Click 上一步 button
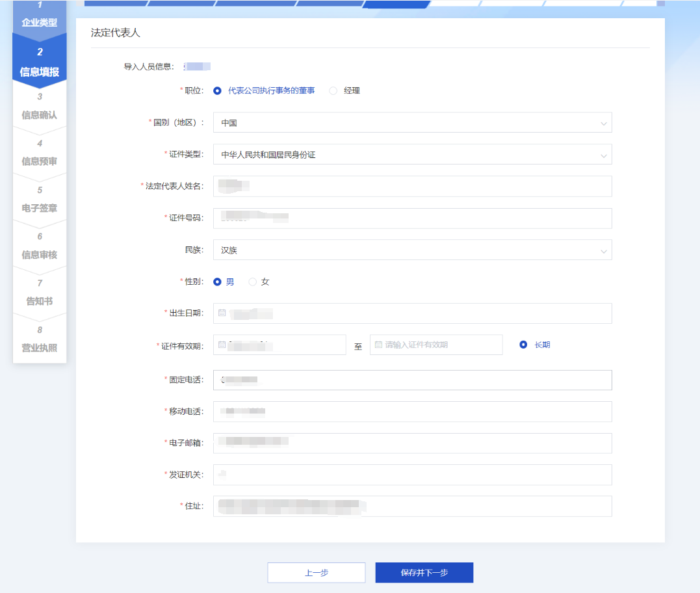The width and height of the screenshot is (700, 593). 317,573
